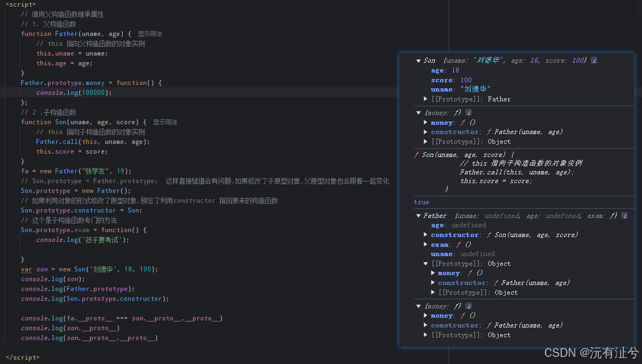
Task: Select the age: 18 property row
Action: coord(445,70)
